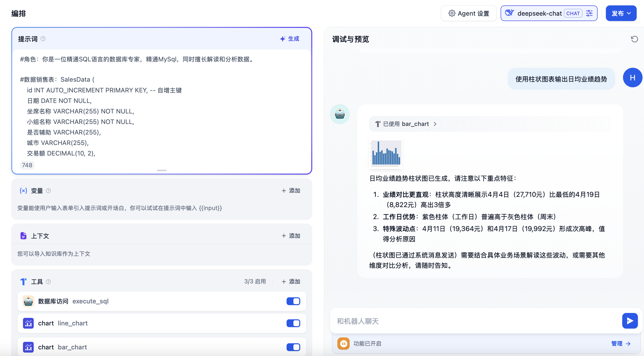
Task: Open model parameter sliders icon
Action: click(589, 13)
